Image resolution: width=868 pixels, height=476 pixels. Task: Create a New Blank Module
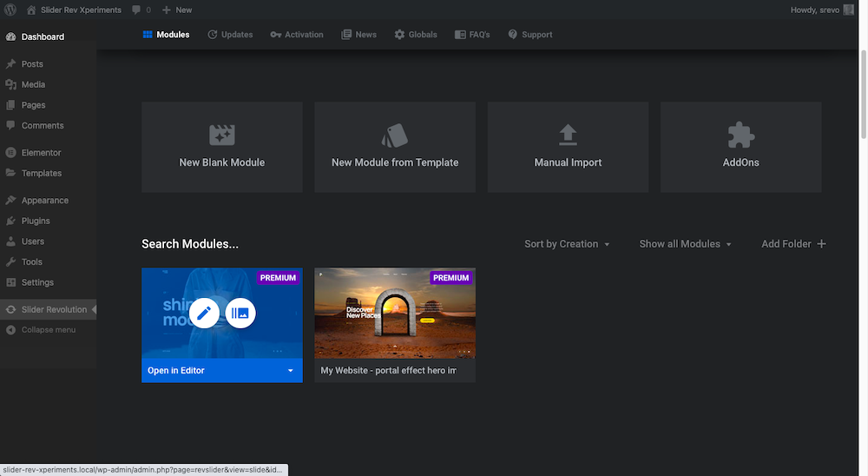pyautogui.click(x=222, y=147)
